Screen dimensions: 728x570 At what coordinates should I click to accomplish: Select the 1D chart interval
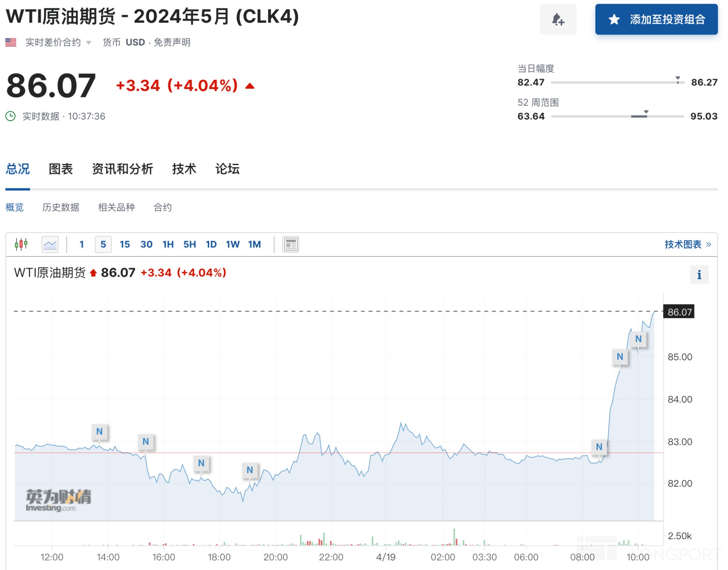point(211,244)
